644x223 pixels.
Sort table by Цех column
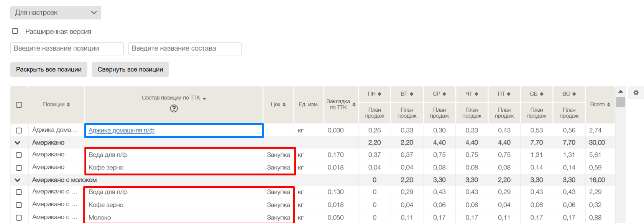coord(284,104)
